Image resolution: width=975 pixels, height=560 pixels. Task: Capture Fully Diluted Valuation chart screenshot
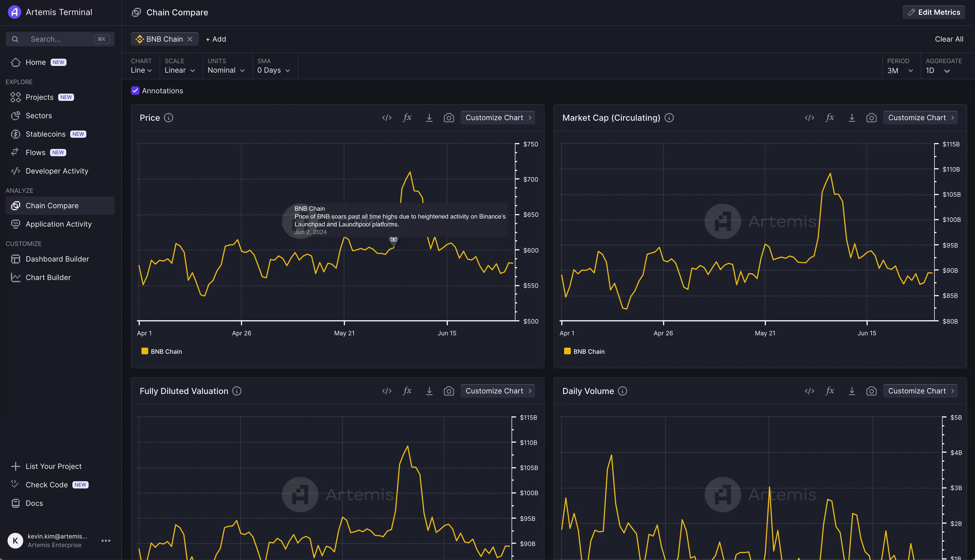coord(449,391)
